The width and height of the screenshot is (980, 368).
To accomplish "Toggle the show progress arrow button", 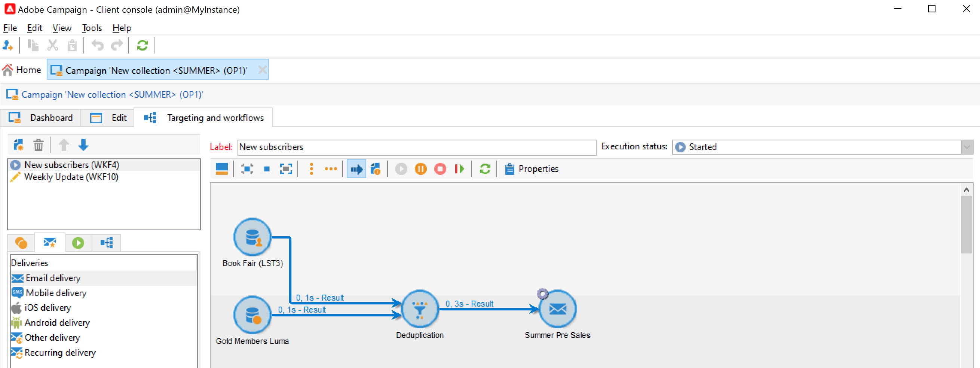I will tap(356, 169).
